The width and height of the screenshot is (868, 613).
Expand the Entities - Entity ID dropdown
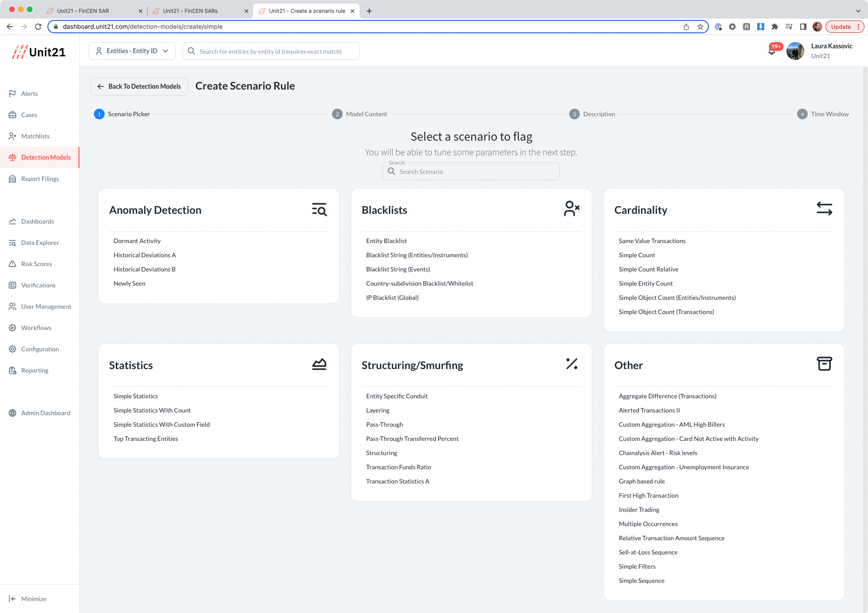click(x=132, y=51)
